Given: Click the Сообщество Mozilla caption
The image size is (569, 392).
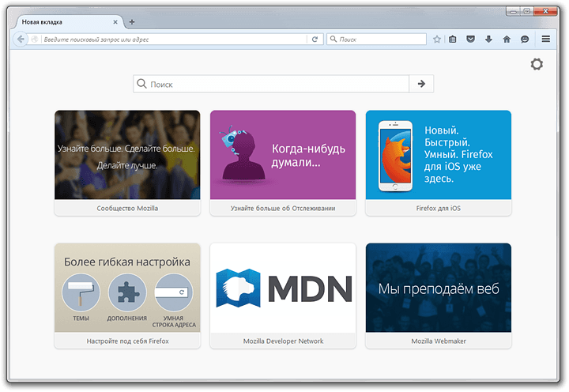Looking at the screenshot, I should pyautogui.click(x=127, y=209).
